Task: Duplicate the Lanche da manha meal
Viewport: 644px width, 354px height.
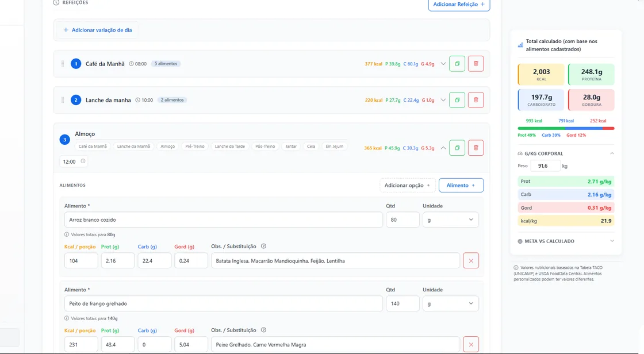Action: click(x=457, y=100)
